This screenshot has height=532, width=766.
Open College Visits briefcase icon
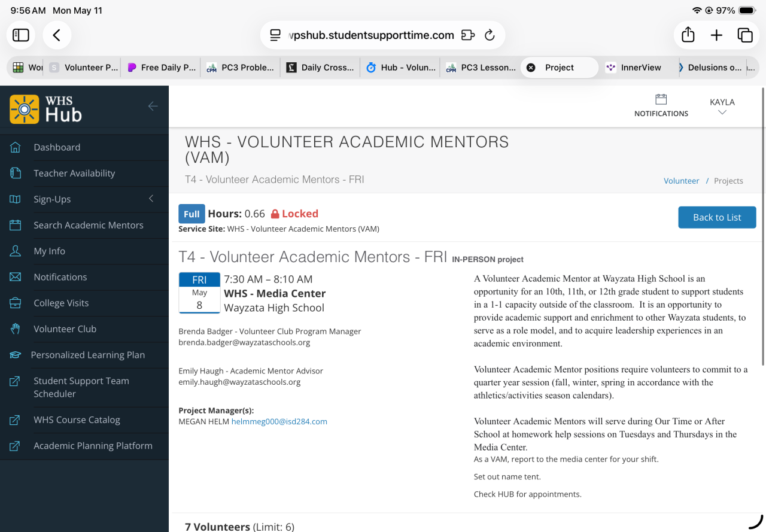16,303
